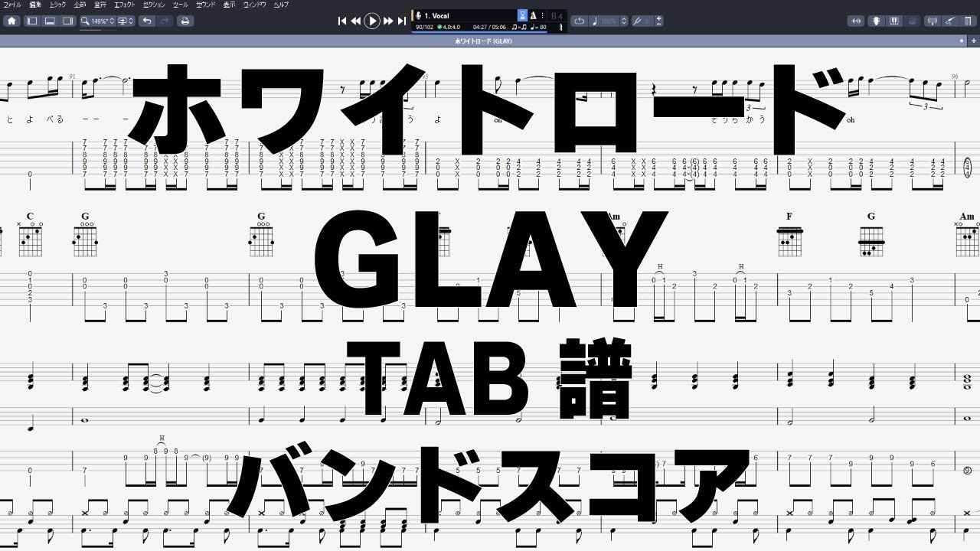980x551 pixels.
Task: Toggle the bottom global view panel
Action: pos(50,21)
